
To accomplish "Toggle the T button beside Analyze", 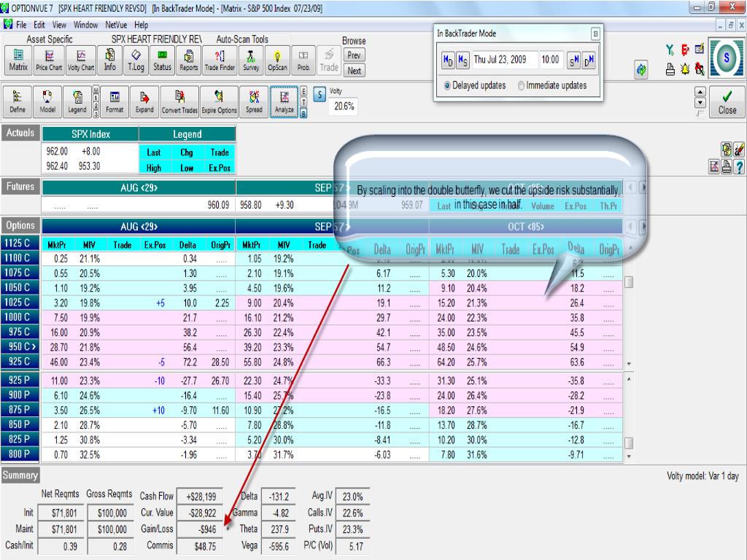I will [303, 102].
